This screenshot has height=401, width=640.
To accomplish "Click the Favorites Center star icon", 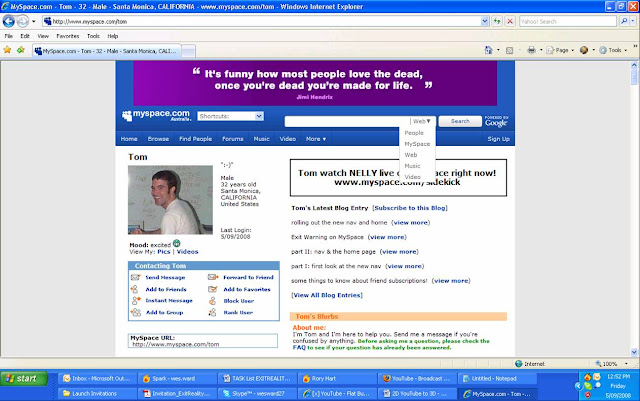I will (7, 50).
